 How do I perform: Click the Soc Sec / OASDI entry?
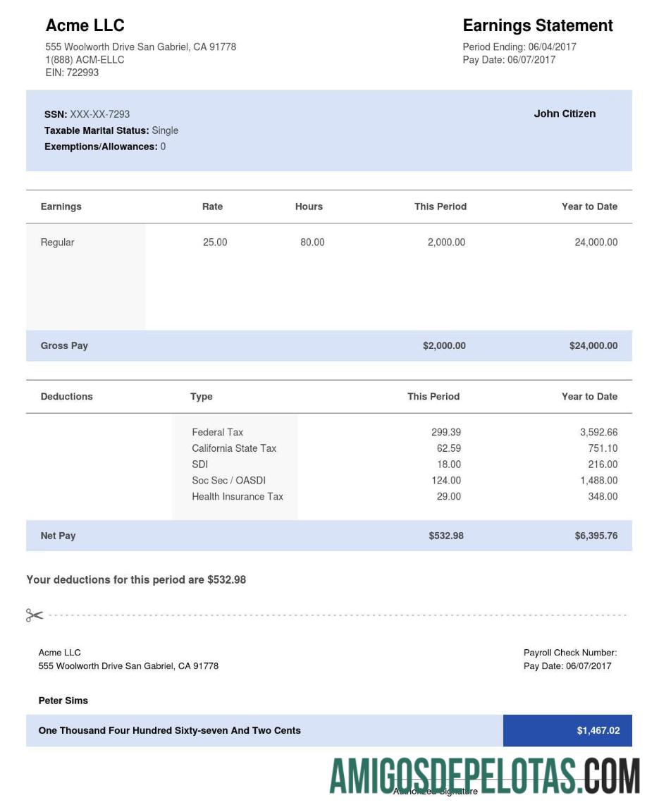click(x=228, y=481)
